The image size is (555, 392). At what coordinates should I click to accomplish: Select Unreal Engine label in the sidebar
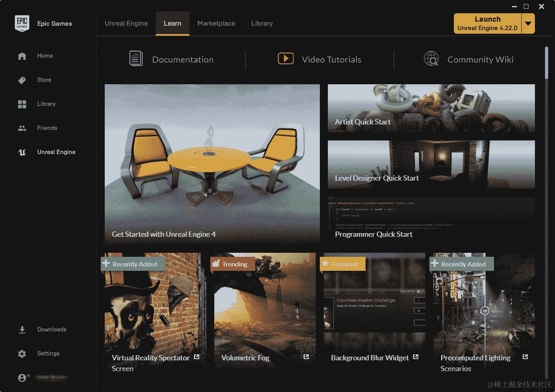point(56,152)
